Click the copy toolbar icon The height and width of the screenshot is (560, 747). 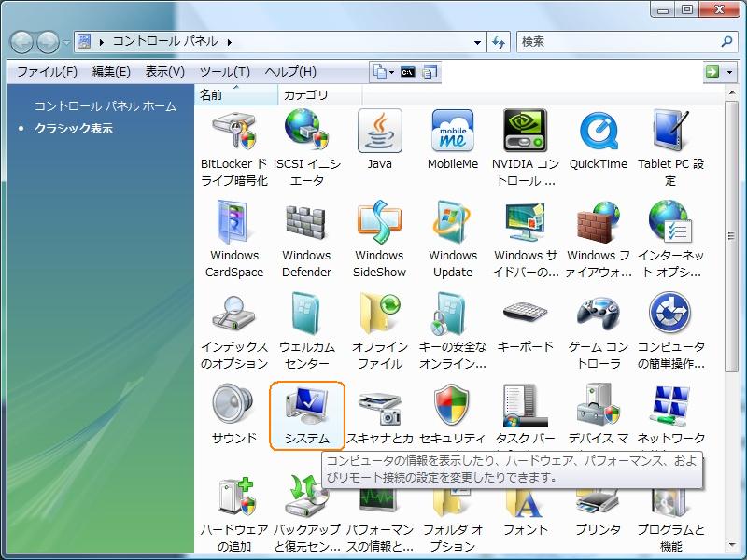[x=380, y=73]
